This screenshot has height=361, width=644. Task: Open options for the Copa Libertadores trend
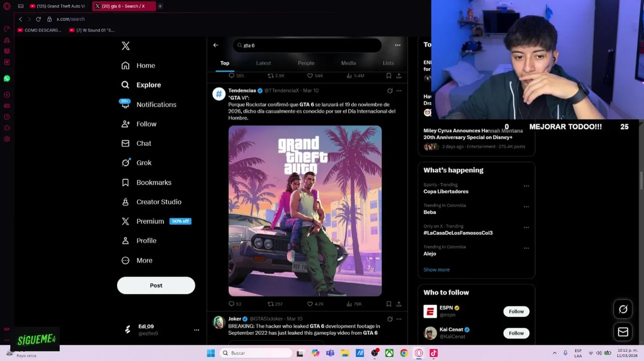[526, 186]
